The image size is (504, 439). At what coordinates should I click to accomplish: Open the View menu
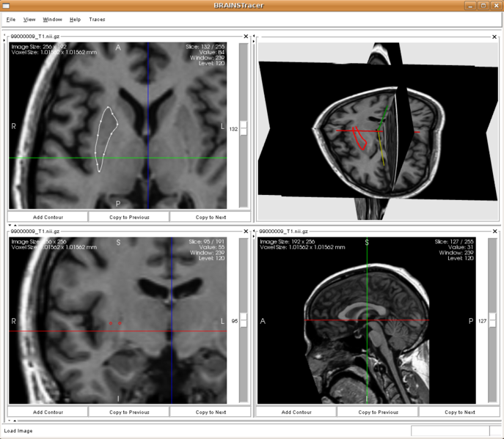[29, 20]
